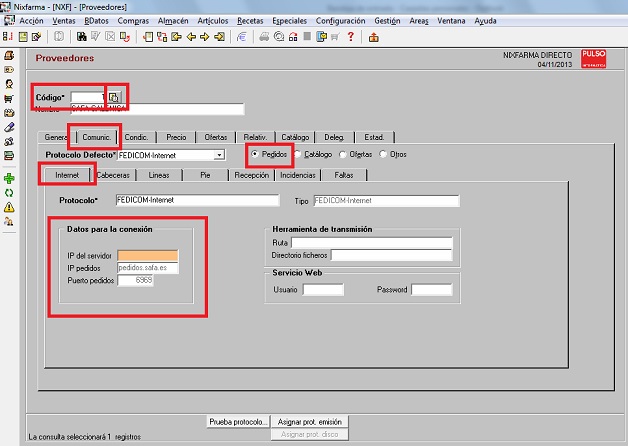Click the Protocolo FEDICOM-Internet field

click(197, 200)
